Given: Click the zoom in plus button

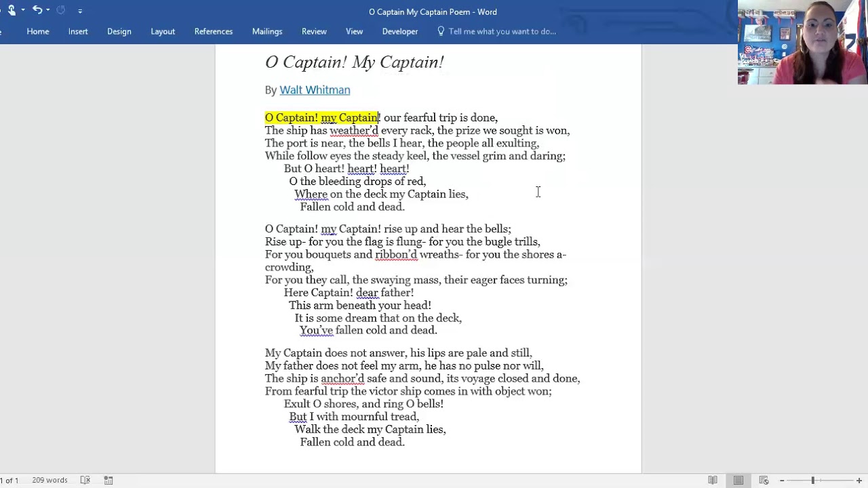Looking at the screenshot, I should click(x=859, y=481).
